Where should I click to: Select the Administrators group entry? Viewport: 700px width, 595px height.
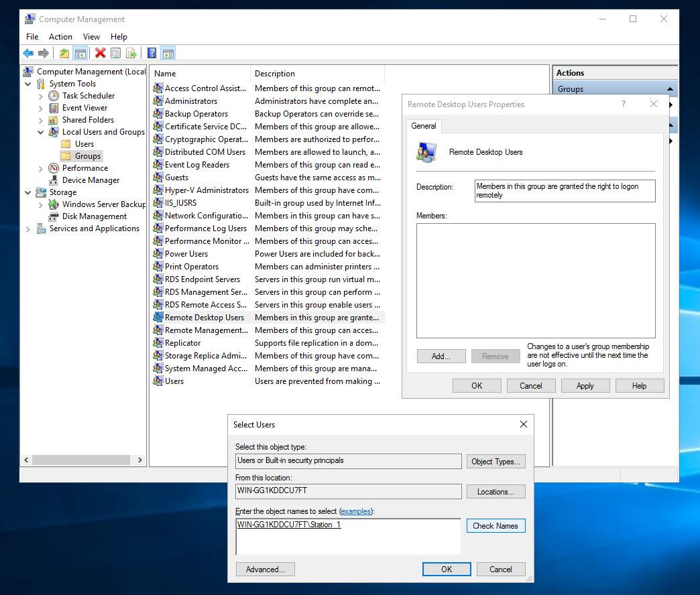pos(190,101)
